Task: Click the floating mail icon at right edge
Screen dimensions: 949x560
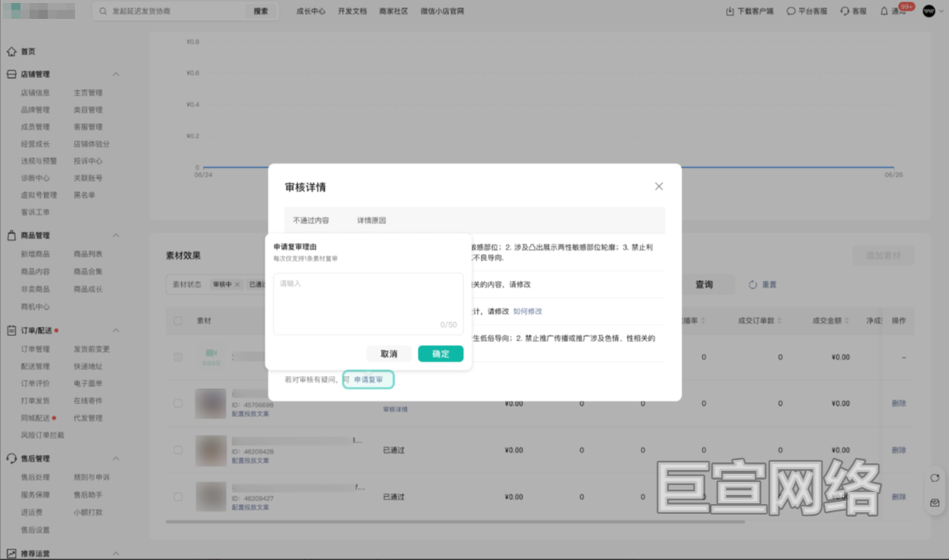Action: 935,502
